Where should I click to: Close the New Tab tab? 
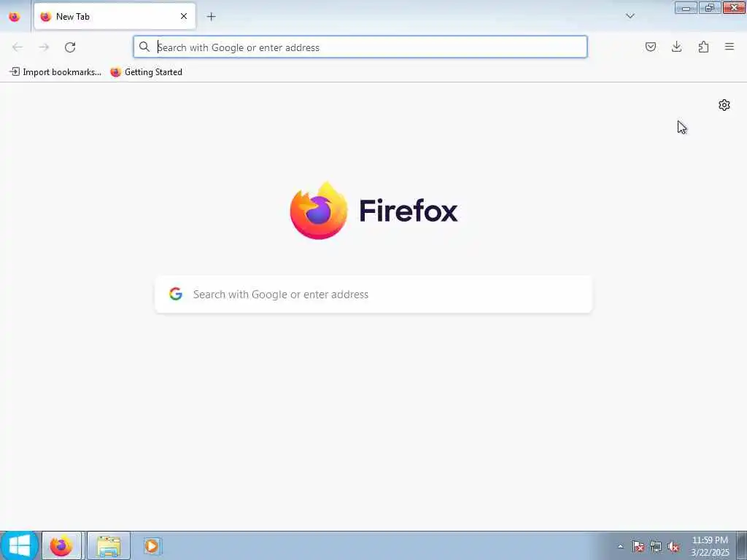(x=184, y=16)
